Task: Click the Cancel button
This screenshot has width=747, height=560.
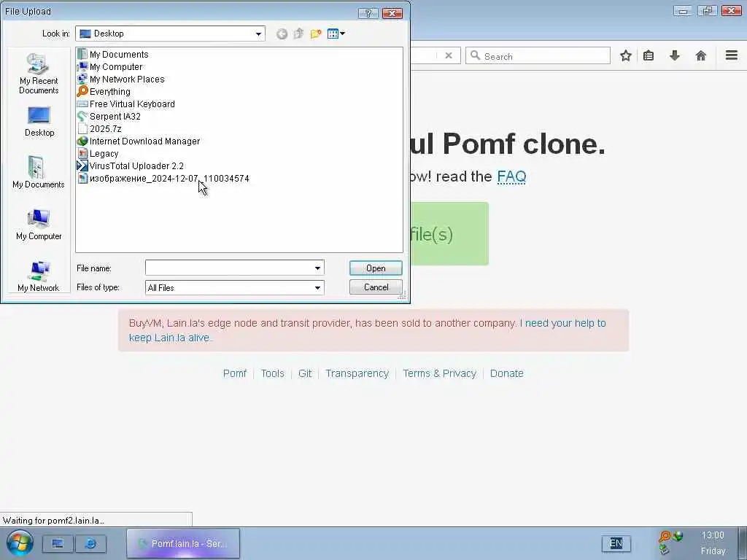Action: tap(376, 287)
